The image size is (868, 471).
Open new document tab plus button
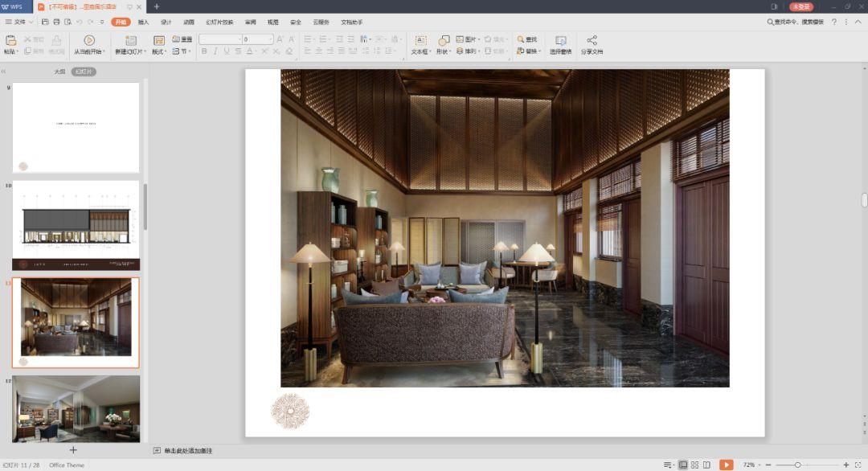coord(157,6)
